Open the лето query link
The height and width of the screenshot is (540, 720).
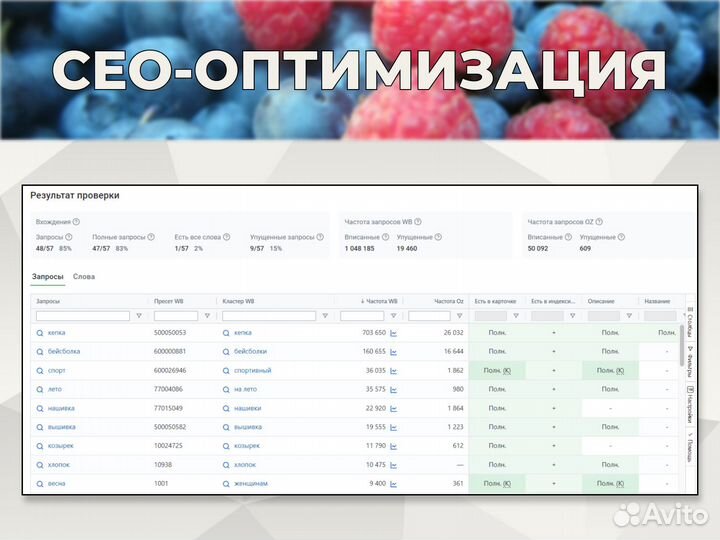(x=55, y=389)
